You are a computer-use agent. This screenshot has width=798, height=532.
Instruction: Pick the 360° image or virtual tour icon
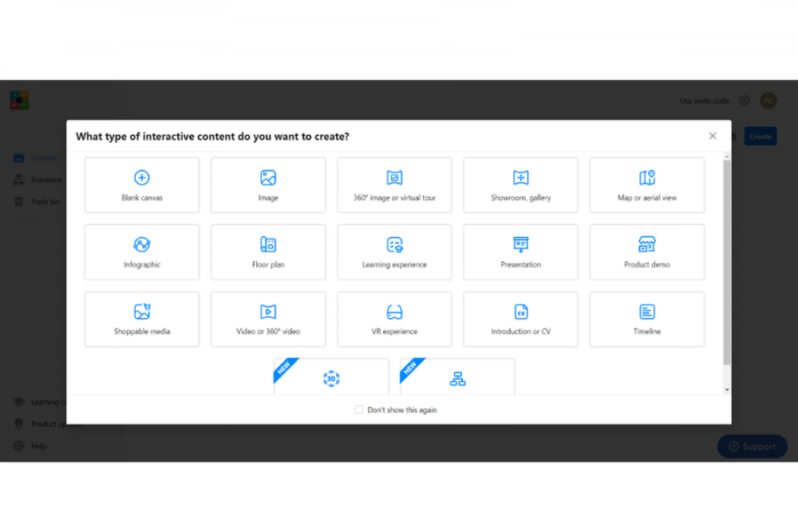[x=394, y=178]
